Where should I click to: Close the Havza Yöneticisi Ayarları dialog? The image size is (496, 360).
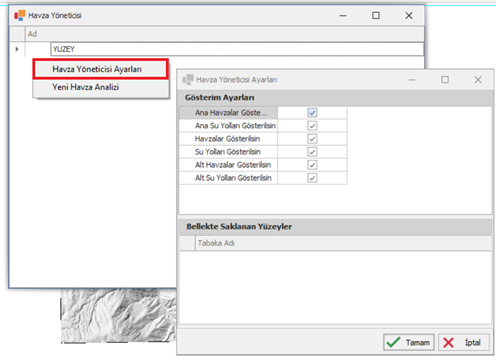tap(478, 80)
